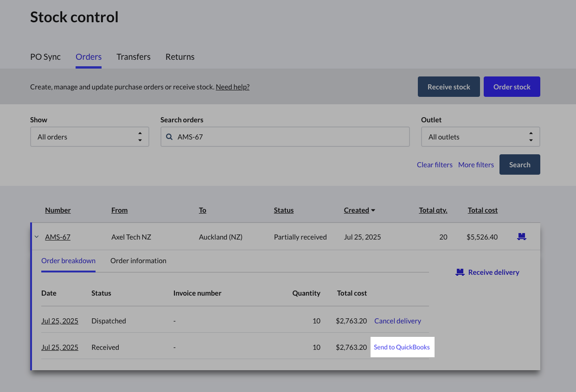The height and width of the screenshot is (392, 576).
Task: Click the Axel Tech NZ supplier cell
Action: pyautogui.click(x=131, y=237)
